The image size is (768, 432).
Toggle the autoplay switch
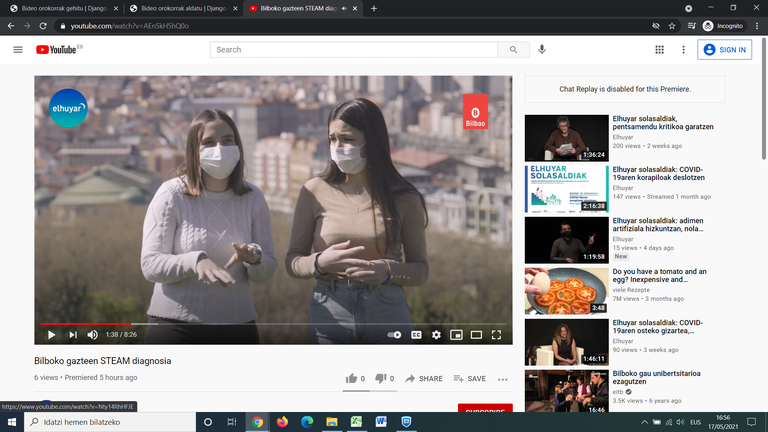click(x=394, y=335)
